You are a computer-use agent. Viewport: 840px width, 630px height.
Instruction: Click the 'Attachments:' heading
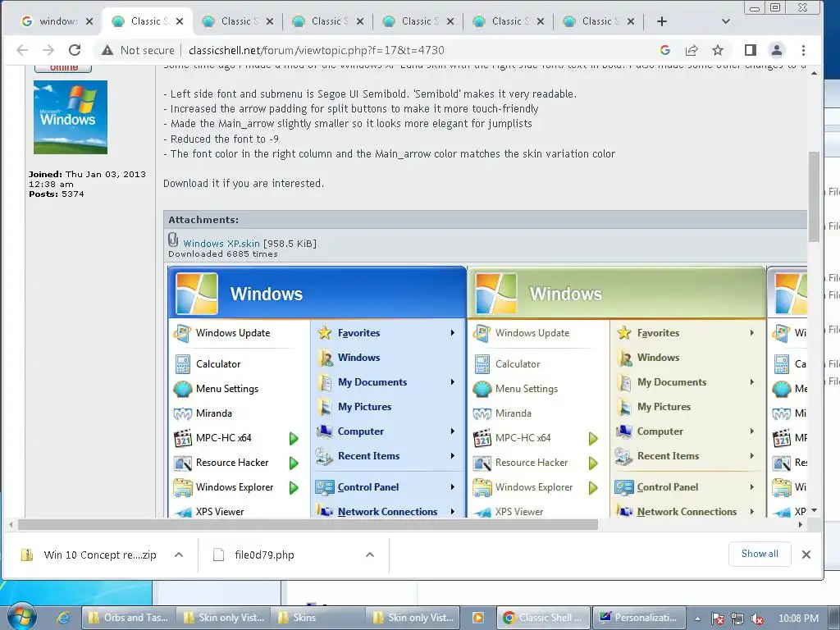pos(203,220)
